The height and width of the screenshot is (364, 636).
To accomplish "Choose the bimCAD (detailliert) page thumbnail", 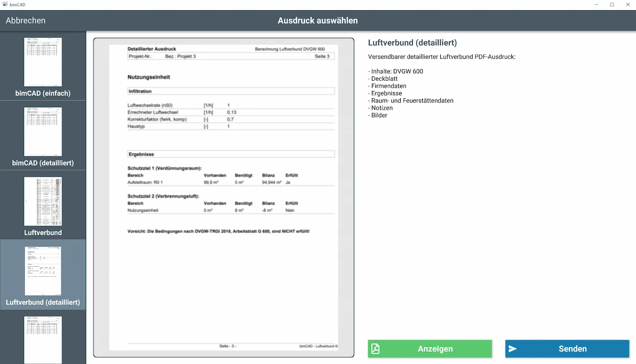I will [43, 132].
